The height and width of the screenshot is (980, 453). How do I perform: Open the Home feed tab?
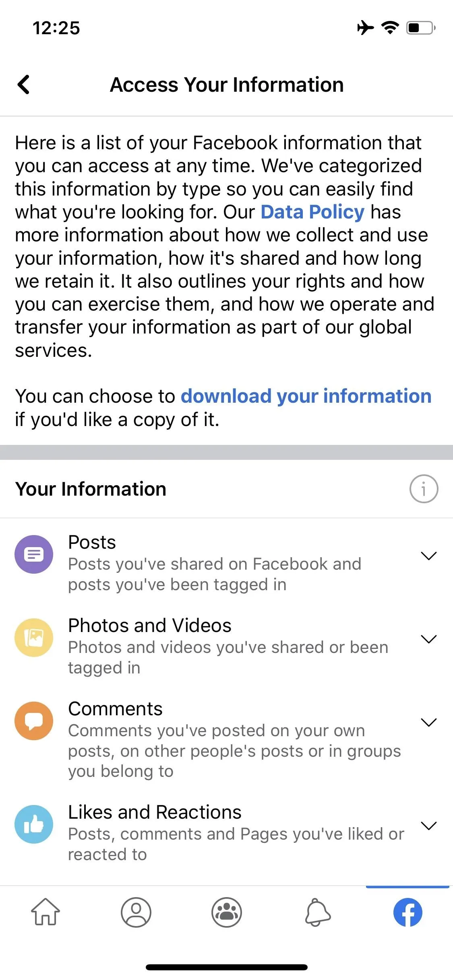tap(46, 912)
